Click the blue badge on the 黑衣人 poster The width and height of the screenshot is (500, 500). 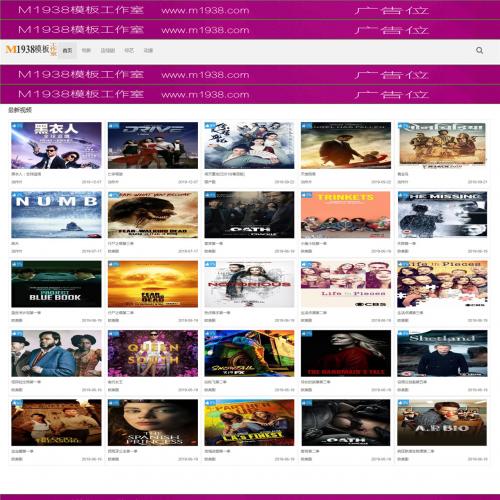coord(18,126)
